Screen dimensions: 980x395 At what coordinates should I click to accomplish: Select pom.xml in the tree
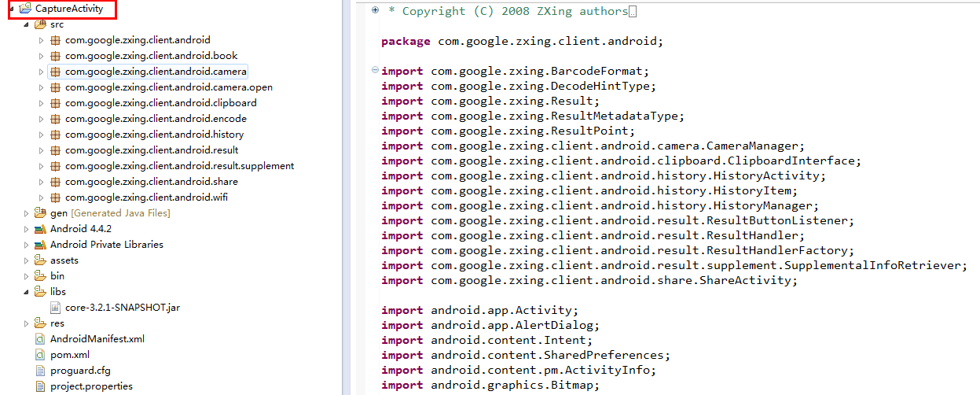[x=70, y=355]
